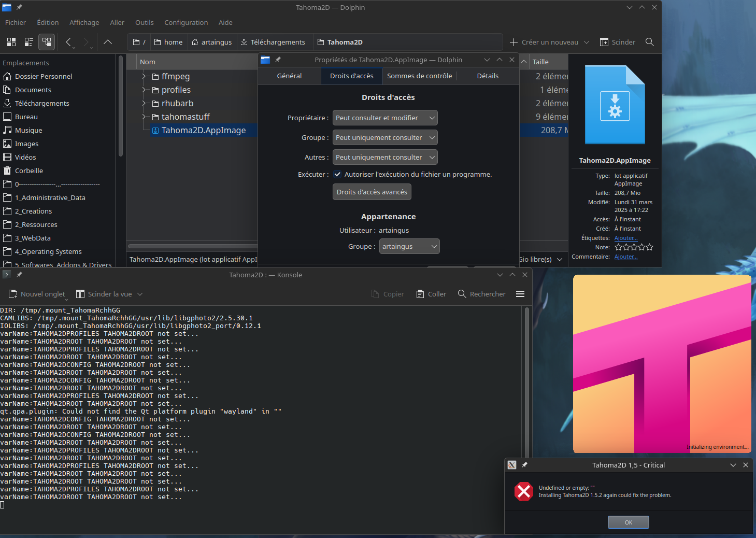This screenshot has height=538, width=756.
Task: Expand the rhubarb folder
Action: (x=145, y=103)
